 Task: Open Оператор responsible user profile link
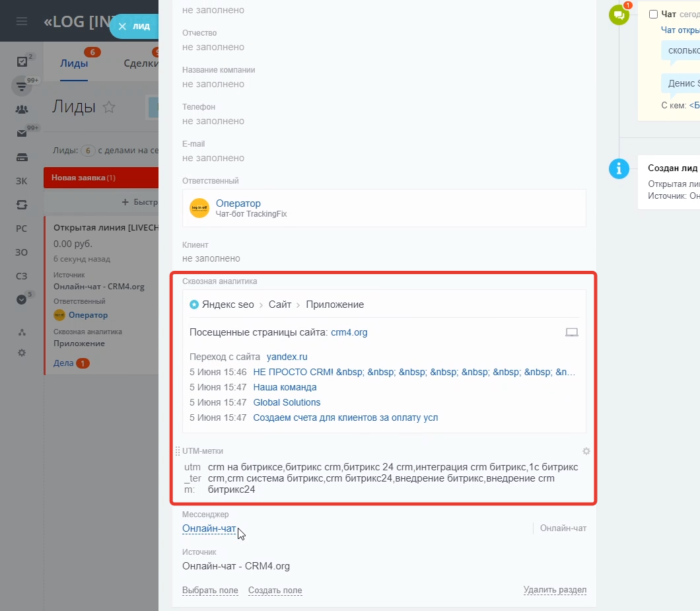(x=238, y=203)
